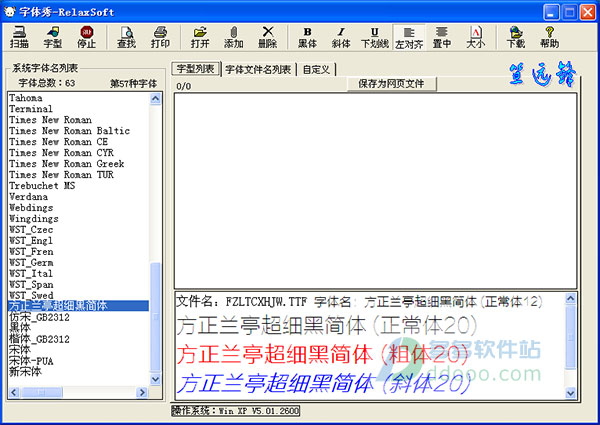Click the 添加 add icon
Screen dimensions: 600x425
coord(233,37)
